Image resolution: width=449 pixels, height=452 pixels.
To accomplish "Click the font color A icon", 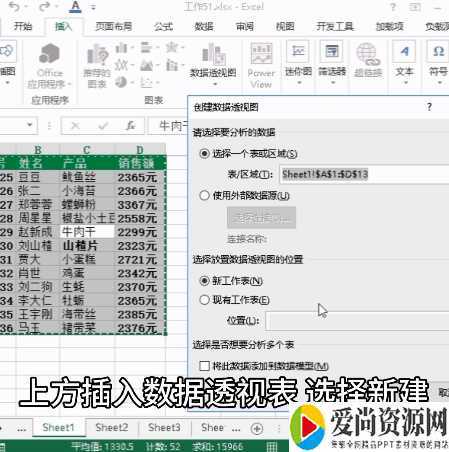I will click(75, 7).
